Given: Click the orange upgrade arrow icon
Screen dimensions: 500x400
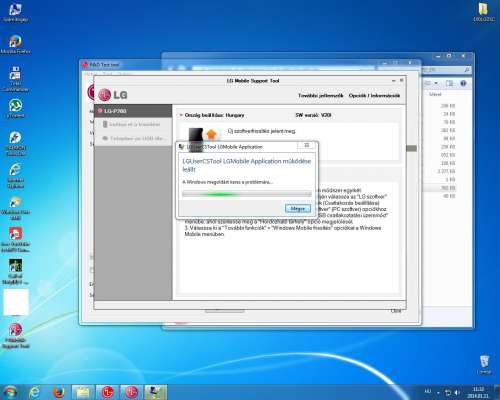Looking at the screenshot, I should coord(211,134).
